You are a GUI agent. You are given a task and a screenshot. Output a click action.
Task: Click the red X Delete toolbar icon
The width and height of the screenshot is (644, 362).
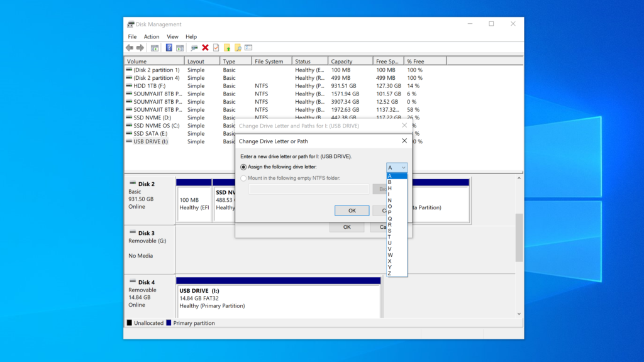(206, 48)
